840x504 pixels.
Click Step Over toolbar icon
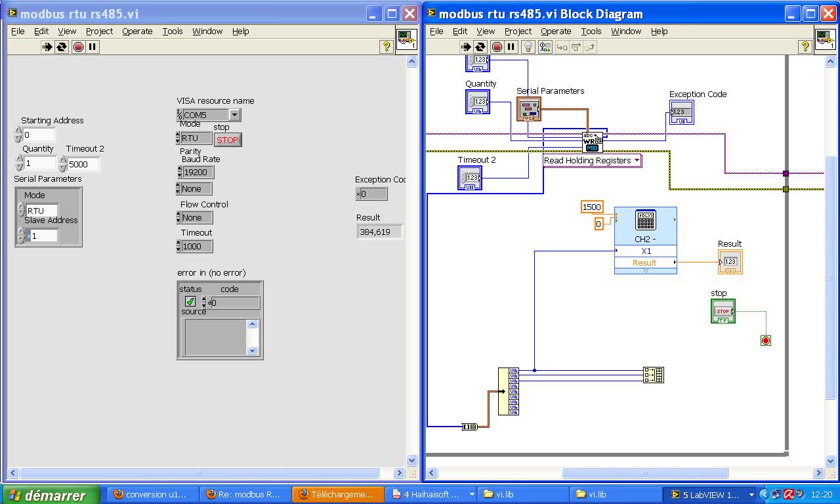pos(576,47)
